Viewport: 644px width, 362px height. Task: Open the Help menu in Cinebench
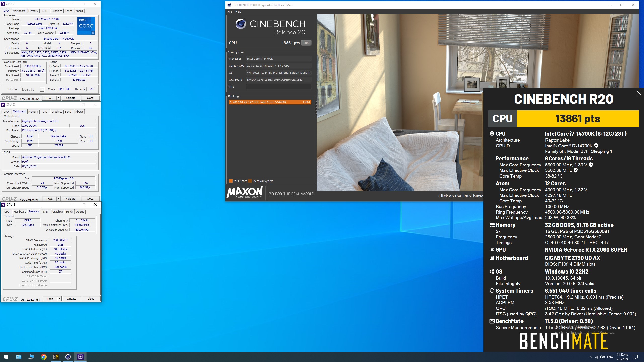click(238, 12)
